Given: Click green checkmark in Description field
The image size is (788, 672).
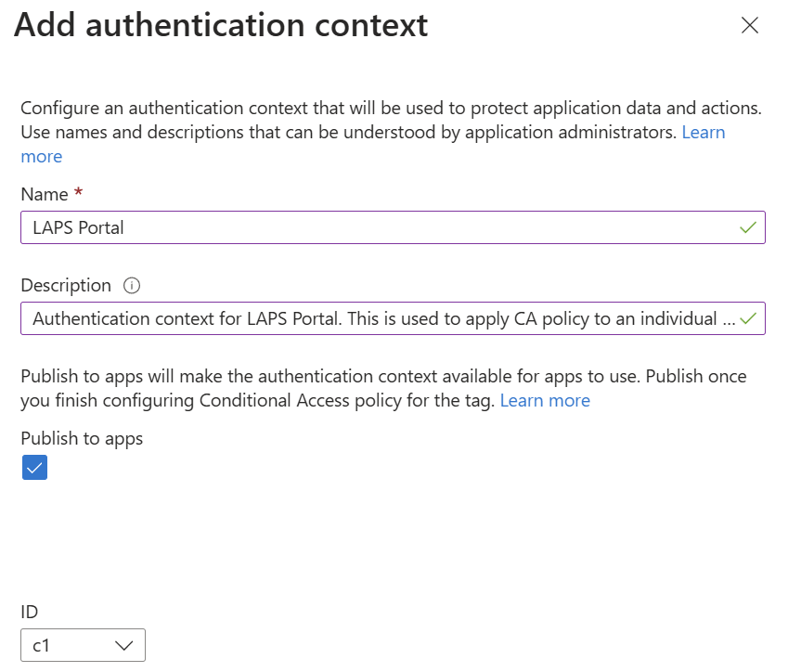Looking at the screenshot, I should (748, 318).
